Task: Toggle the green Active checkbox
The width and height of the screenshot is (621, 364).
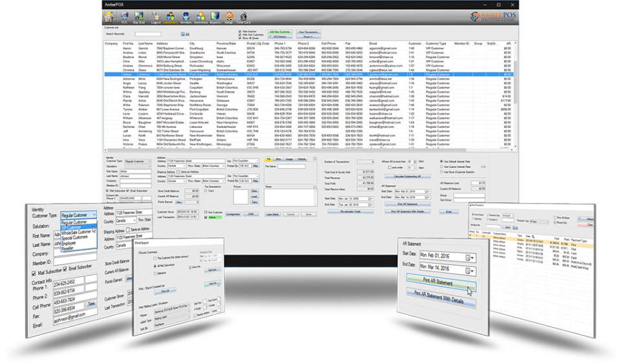Action: point(206,217)
